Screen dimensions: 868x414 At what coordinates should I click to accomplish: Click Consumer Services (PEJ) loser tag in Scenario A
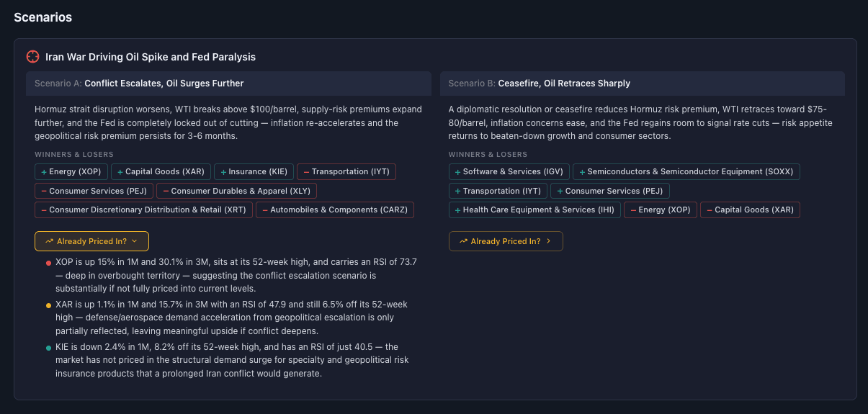coord(94,191)
